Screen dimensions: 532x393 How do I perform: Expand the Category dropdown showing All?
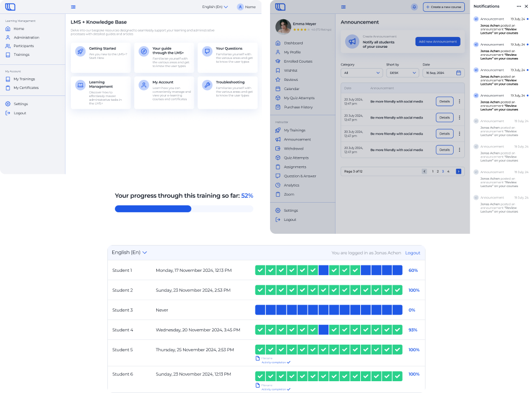tap(361, 72)
